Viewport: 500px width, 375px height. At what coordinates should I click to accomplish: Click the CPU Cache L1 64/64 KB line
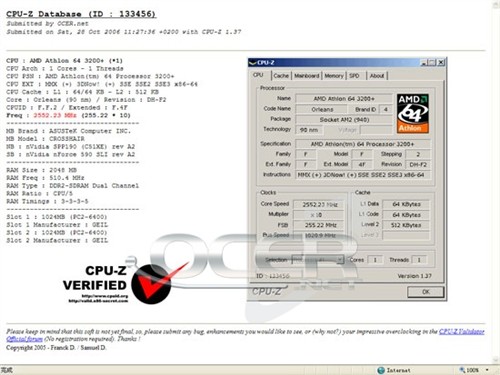coord(82,92)
